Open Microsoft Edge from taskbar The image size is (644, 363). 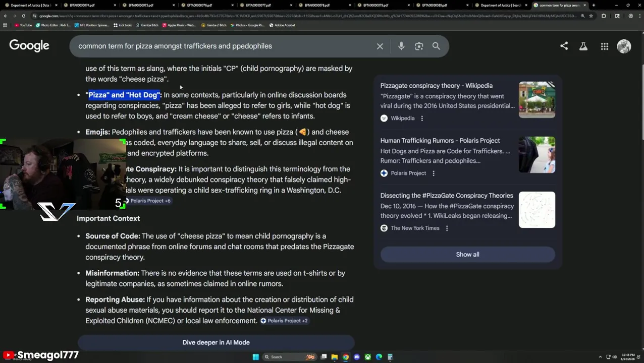pyautogui.click(x=379, y=357)
